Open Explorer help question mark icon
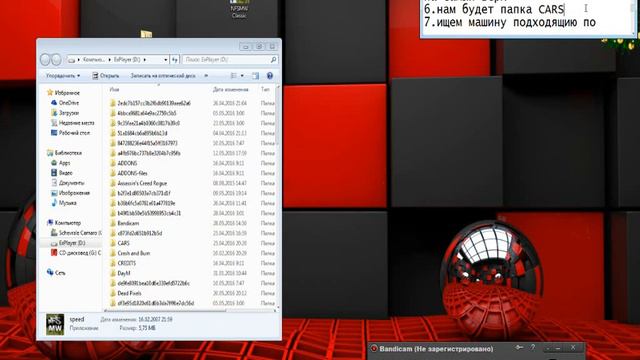 269,76
